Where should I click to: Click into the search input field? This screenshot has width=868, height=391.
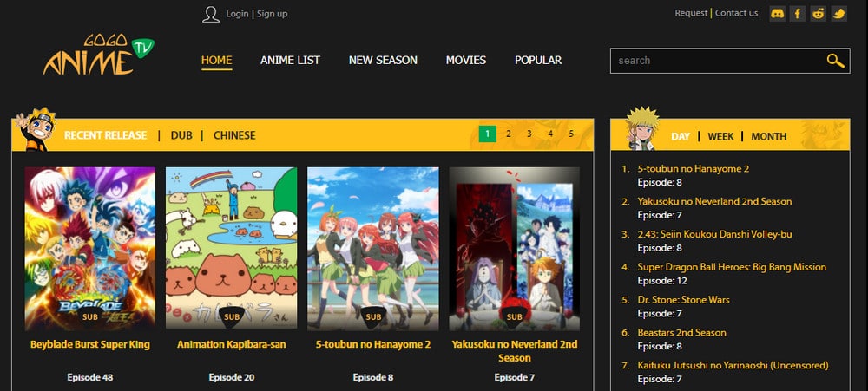[x=716, y=61]
